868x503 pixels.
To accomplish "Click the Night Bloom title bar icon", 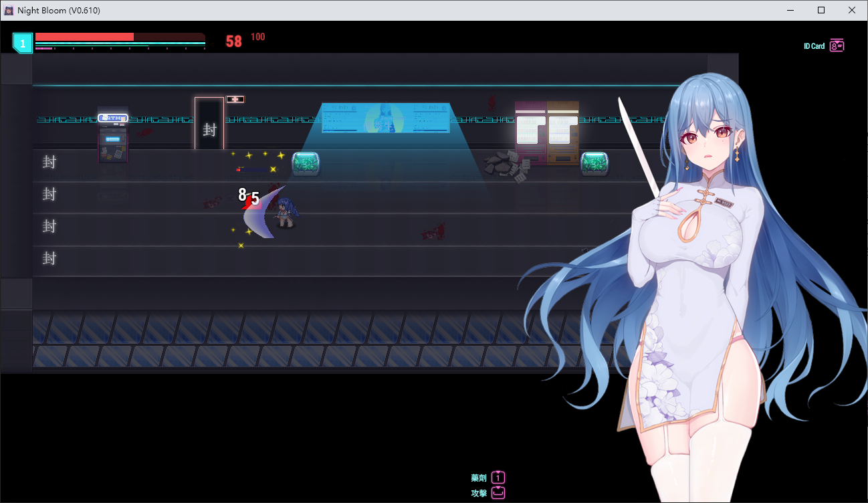I will [9, 10].
